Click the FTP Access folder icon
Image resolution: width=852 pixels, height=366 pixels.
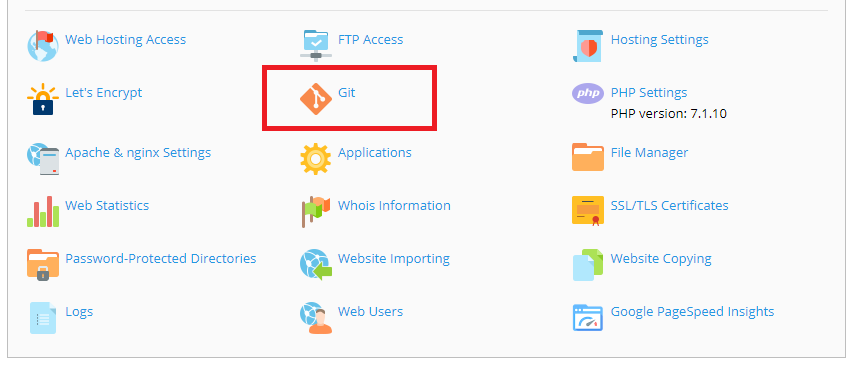(316, 46)
